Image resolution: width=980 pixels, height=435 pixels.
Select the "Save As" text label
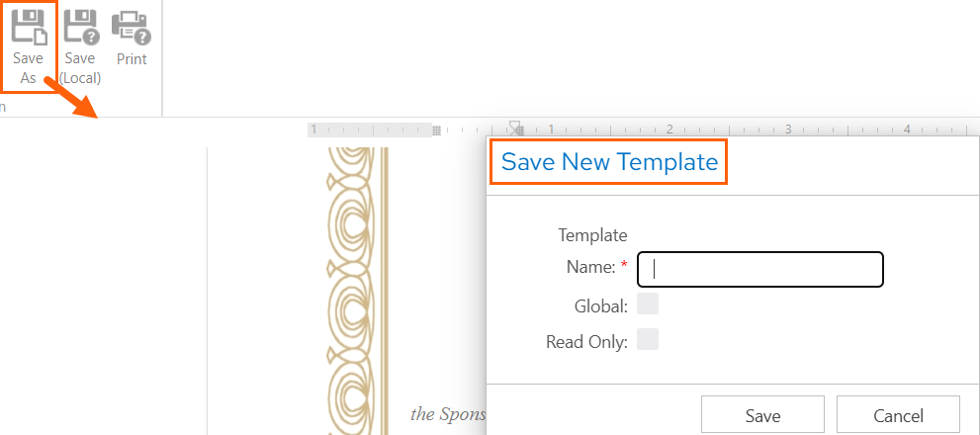click(28, 68)
